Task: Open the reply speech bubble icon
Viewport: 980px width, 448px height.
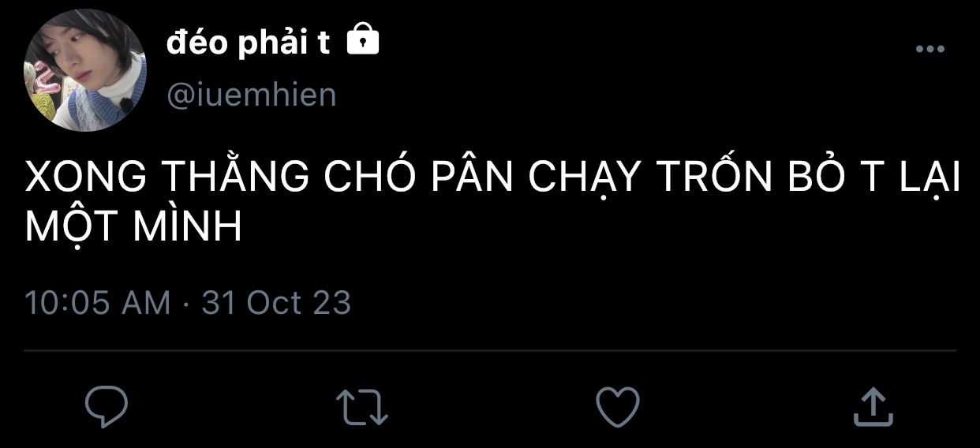Action: pyautogui.click(x=107, y=405)
